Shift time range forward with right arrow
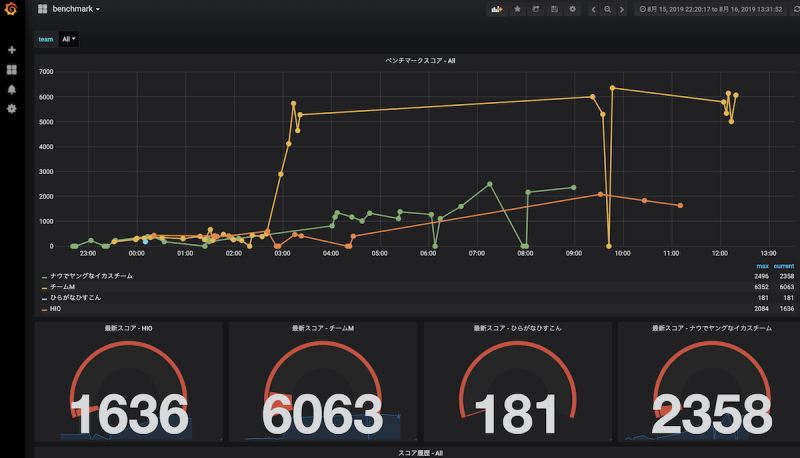 click(x=622, y=9)
